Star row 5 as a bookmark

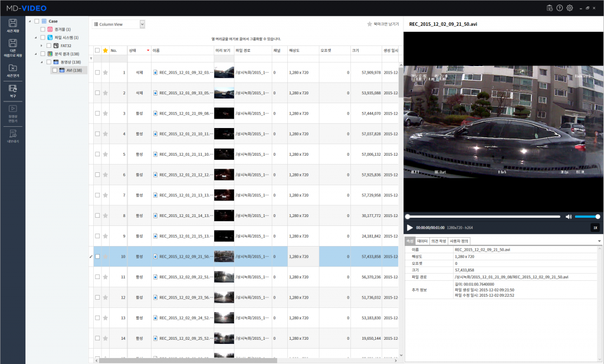pyautogui.click(x=106, y=154)
